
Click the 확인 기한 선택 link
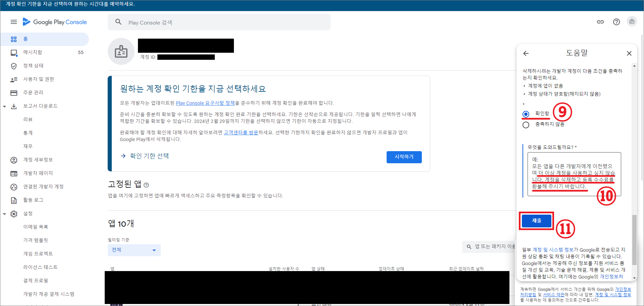point(149,156)
